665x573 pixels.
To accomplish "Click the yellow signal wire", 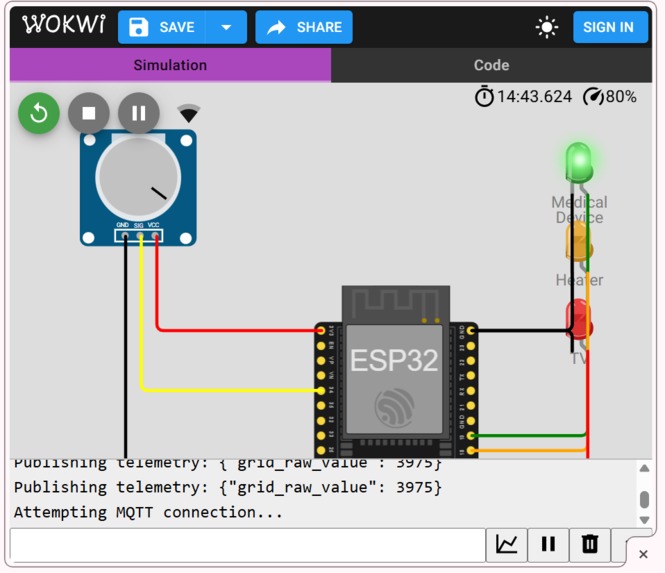I will click(229, 389).
